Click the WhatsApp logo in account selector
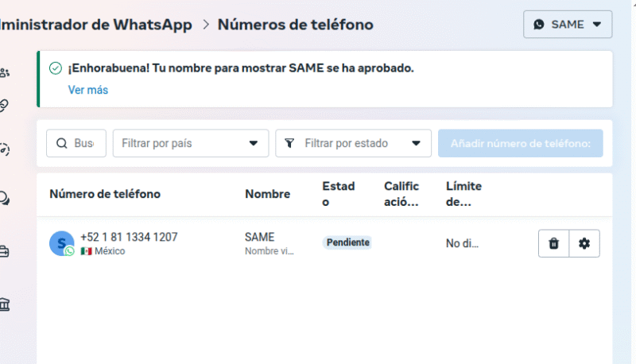This screenshot has width=636, height=364. point(539,25)
